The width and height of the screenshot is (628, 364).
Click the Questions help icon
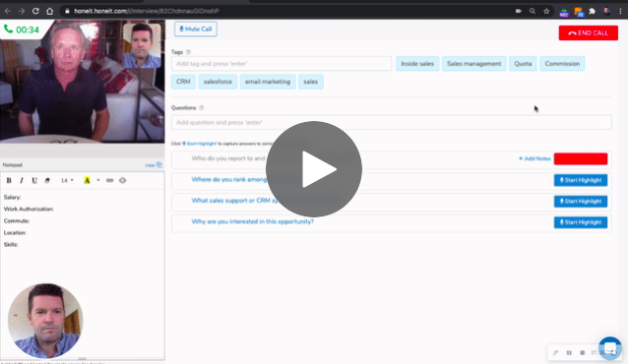(x=202, y=107)
